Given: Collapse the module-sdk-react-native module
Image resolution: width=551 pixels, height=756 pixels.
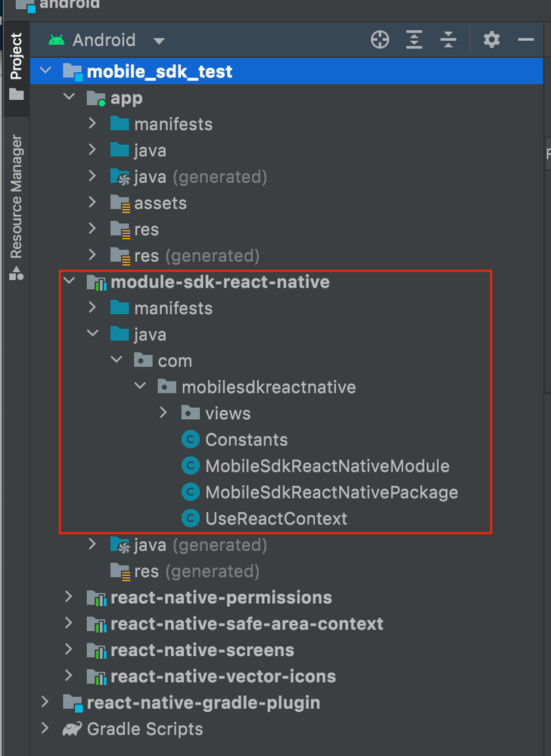Looking at the screenshot, I should (70, 282).
